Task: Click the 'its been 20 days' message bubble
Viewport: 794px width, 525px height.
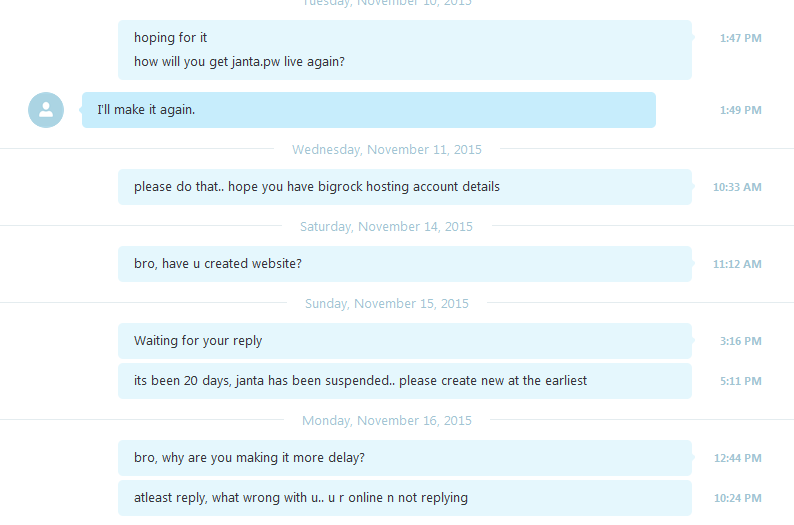Action: pos(405,381)
